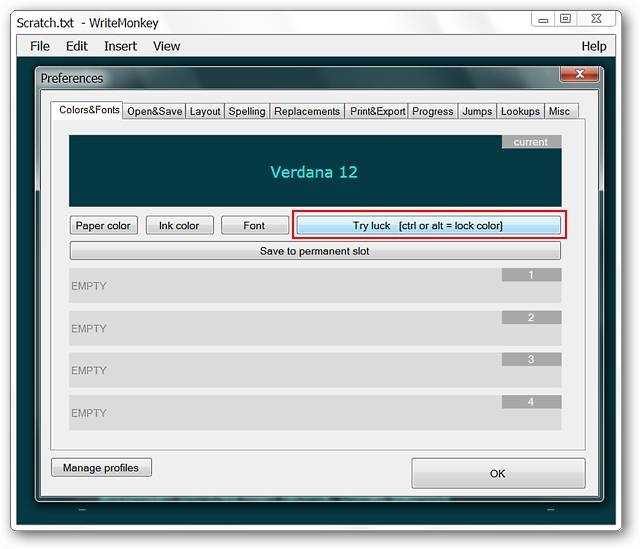The image size is (640, 549).
Task: Select the Spelling tab
Action: pyautogui.click(x=247, y=111)
